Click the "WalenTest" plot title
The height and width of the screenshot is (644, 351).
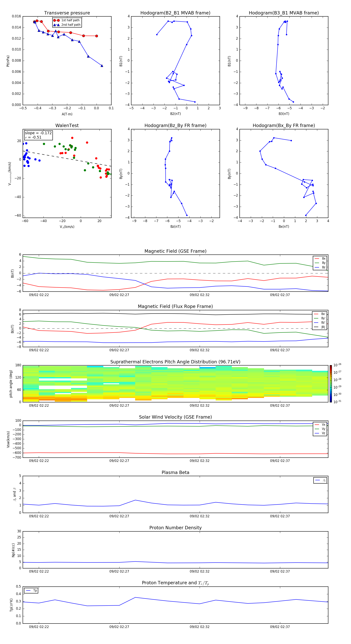click(x=67, y=125)
